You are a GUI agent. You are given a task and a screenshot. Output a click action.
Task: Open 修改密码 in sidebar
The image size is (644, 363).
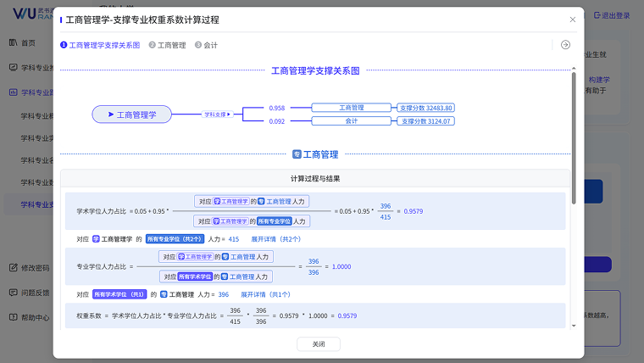coord(35,268)
